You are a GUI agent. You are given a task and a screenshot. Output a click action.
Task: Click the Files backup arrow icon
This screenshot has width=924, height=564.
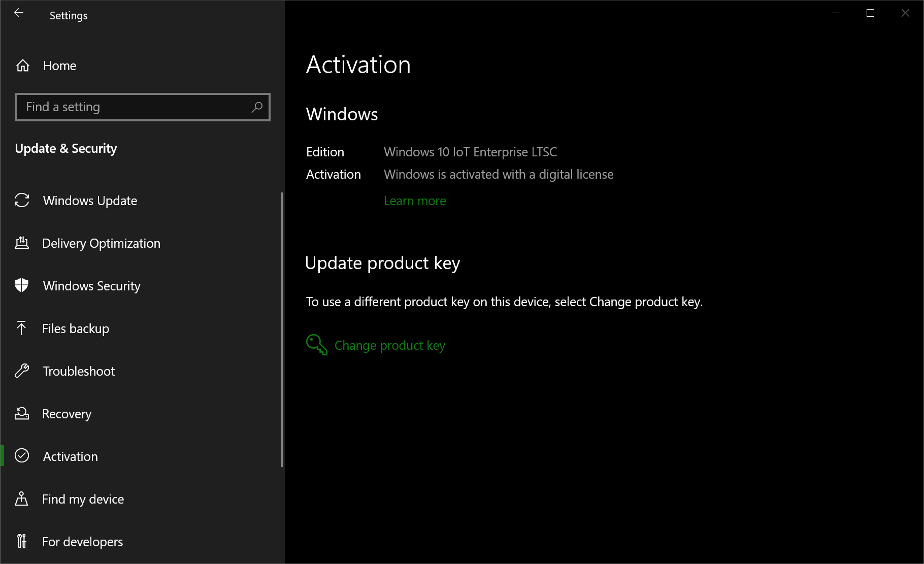pos(21,328)
